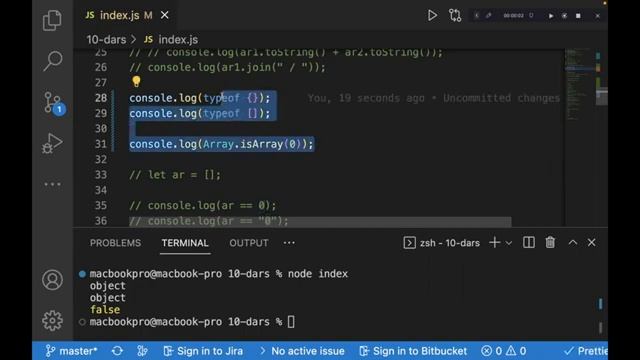This screenshot has height=360, width=640.
Task: Click the editor minimap overview
Action: click(x=579, y=86)
